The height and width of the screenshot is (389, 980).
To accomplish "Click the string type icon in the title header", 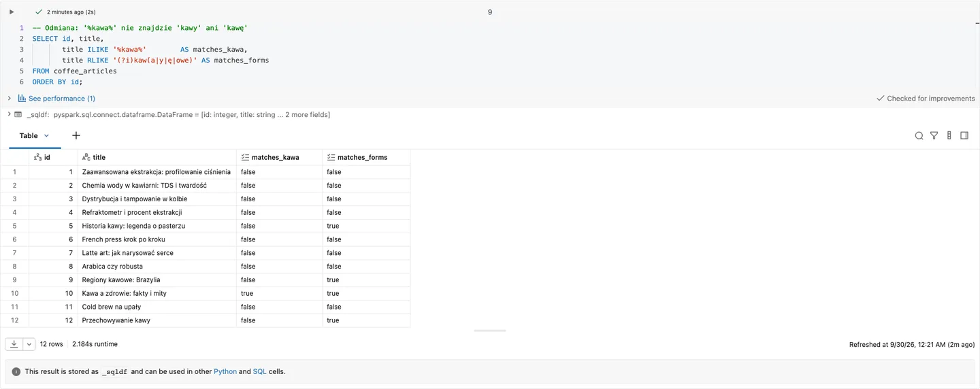I will (86, 157).
